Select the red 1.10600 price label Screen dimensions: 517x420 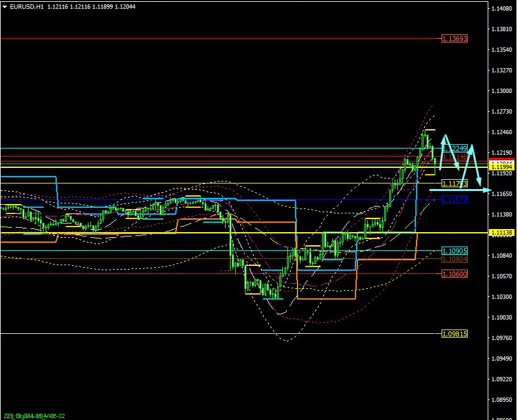click(454, 274)
